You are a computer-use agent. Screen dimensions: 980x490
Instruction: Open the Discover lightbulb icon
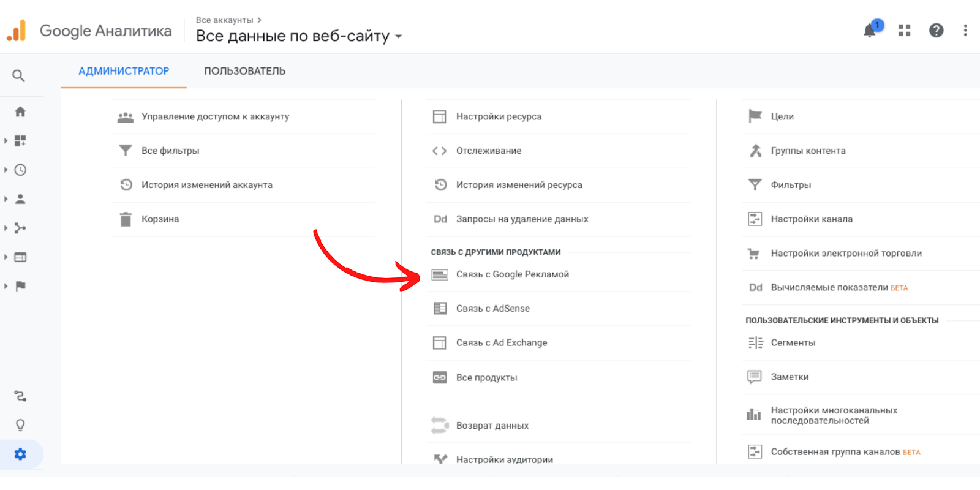point(20,425)
